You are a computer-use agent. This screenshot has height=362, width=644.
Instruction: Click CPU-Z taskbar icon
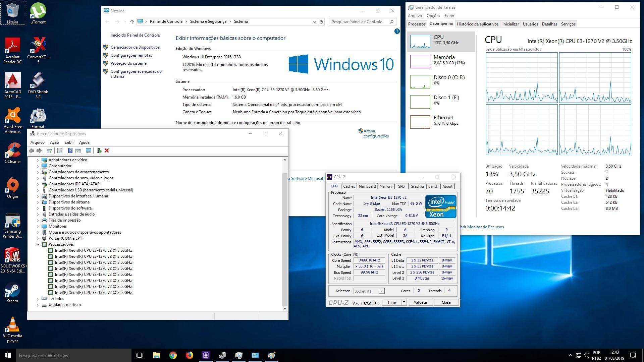point(206,355)
